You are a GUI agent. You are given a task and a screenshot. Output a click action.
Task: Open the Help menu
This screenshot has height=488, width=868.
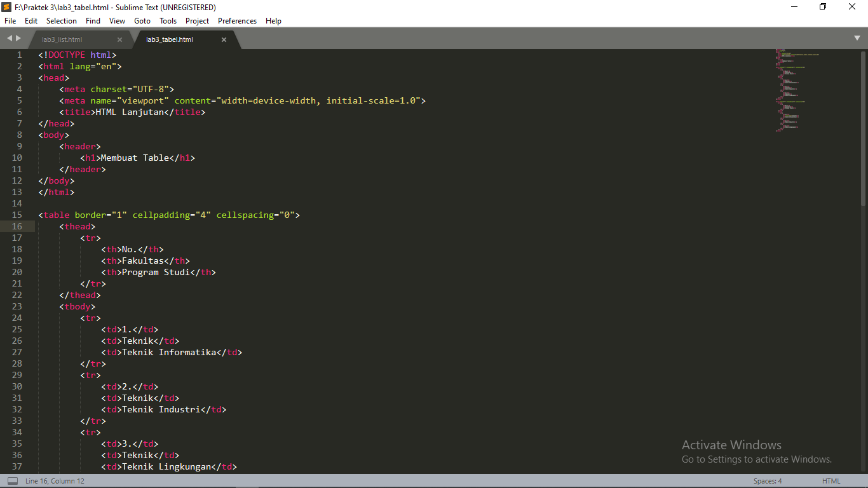click(x=273, y=21)
